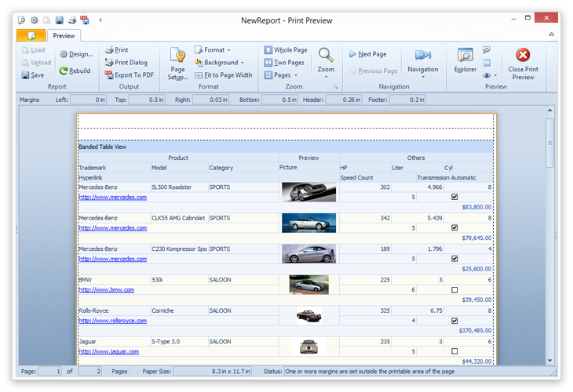Click the Left margin input field

coord(89,100)
